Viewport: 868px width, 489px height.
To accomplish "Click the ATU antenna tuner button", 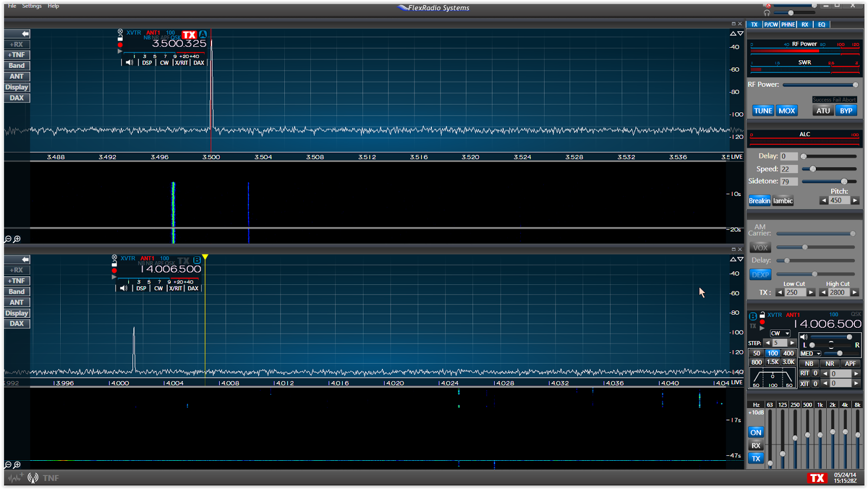I will click(823, 110).
